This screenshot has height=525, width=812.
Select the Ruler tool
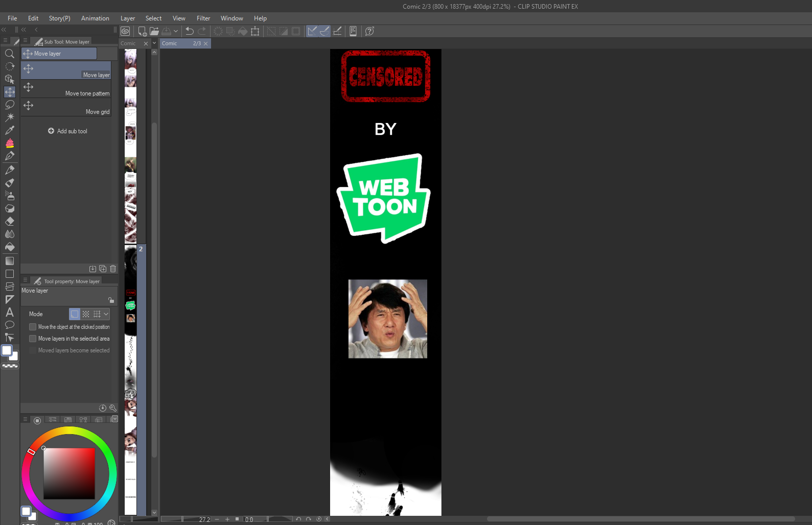(x=9, y=299)
